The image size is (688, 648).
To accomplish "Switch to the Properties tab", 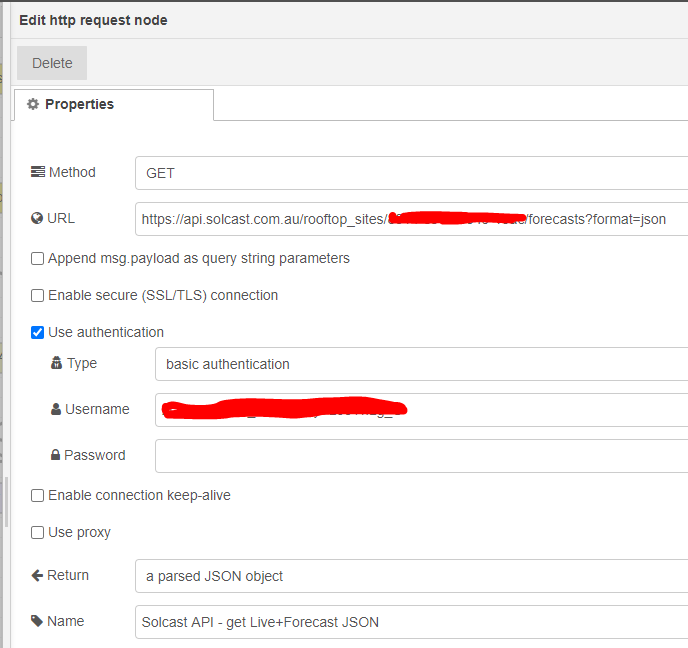I will pyautogui.click(x=113, y=105).
